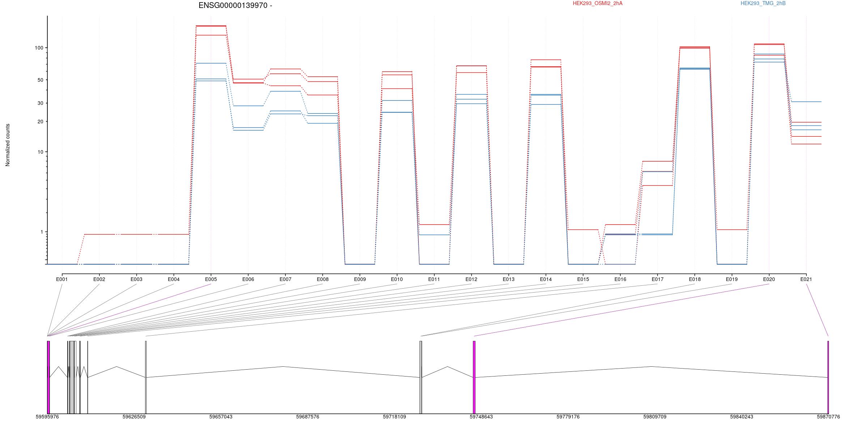868x434 pixels.
Task: Click exon label E019
Action: point(732,279)
